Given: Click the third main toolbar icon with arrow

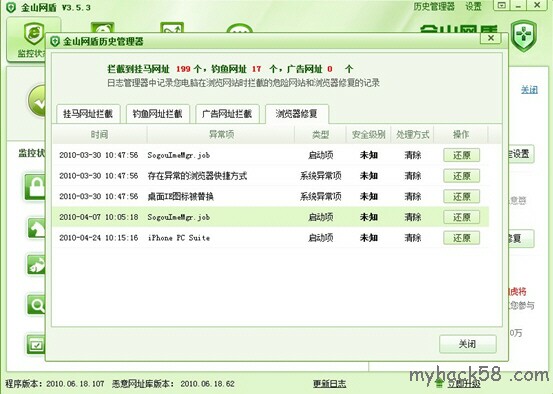Looking at the screenshot, I should click(172, 28).
